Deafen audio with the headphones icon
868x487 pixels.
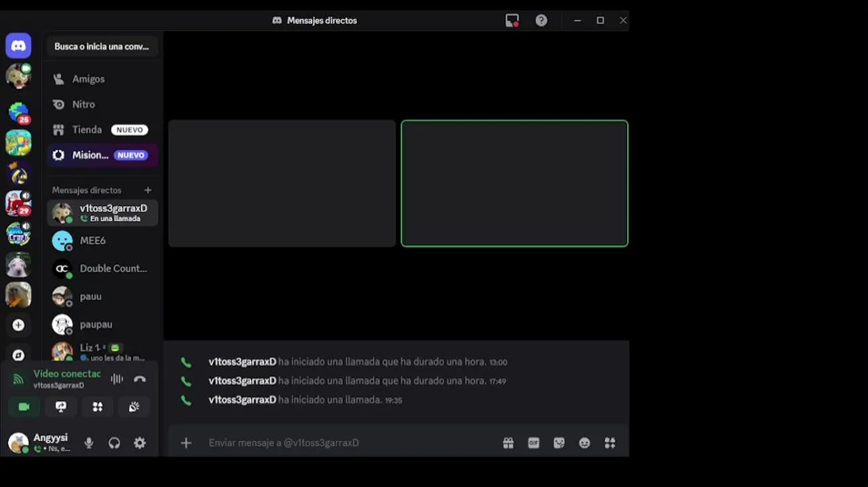tap(114, 443)
